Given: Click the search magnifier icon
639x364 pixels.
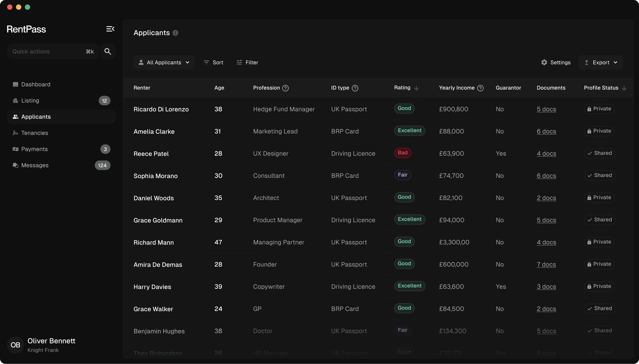Looking at the screenshot, I should 108,51.
